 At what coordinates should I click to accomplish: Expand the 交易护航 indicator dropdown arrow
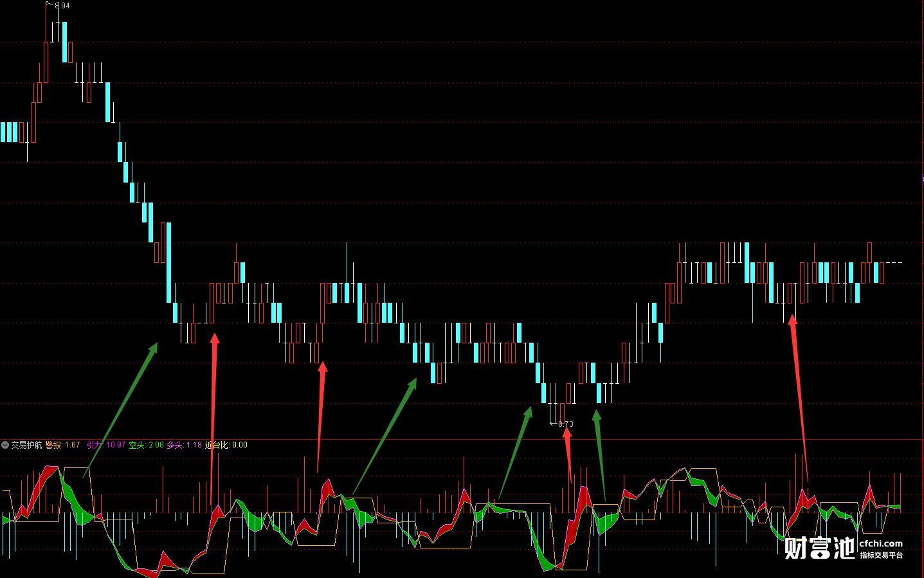5,445
